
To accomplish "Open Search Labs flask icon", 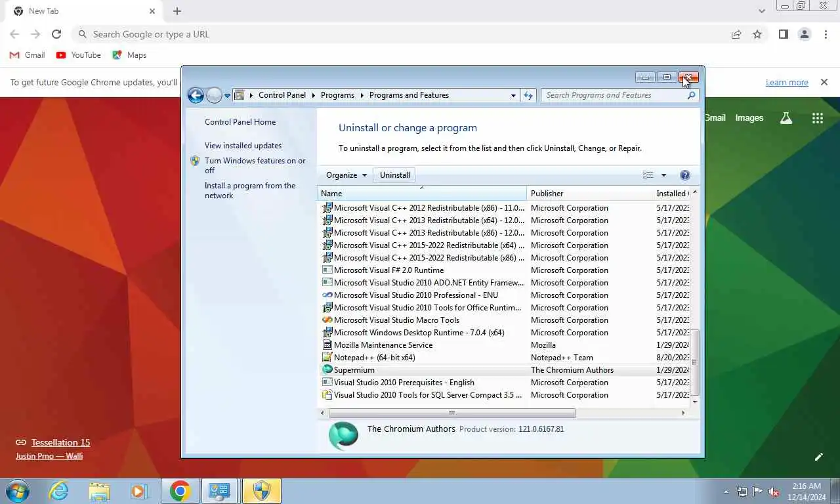I will point(786,118).
